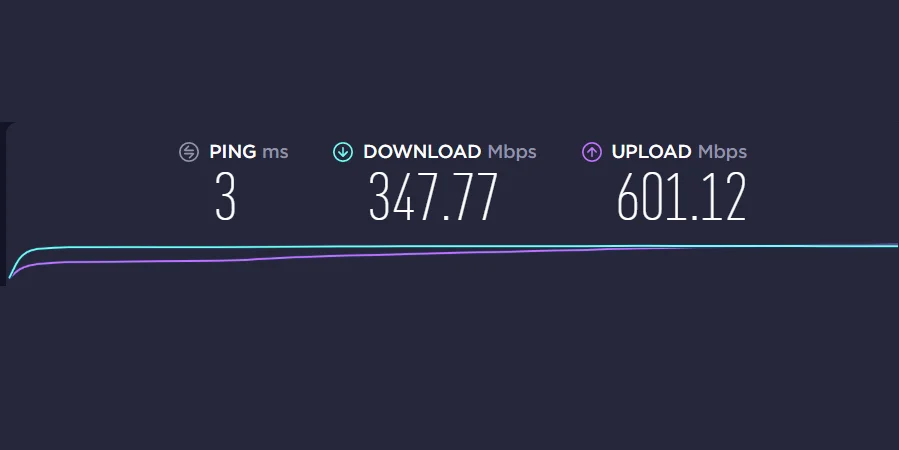Click the Mbps unit beside UPLOAD
This screenshot has height=450, width=899.
pyautogui.click(x=722, y=152)
